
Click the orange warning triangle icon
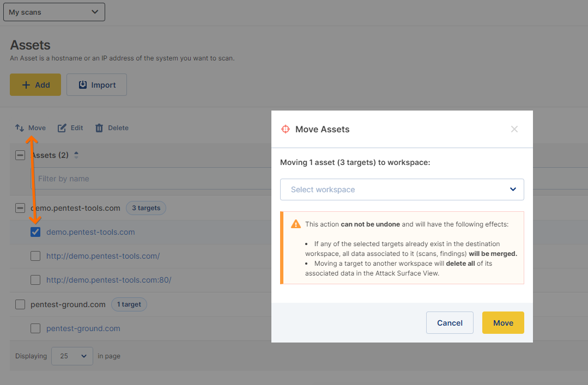point(296,224)
